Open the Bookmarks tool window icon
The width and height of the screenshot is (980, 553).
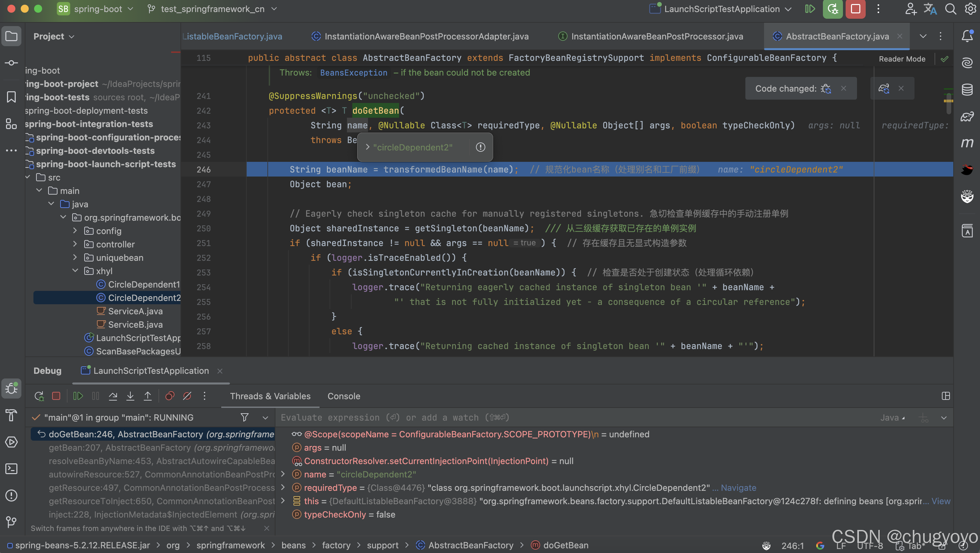tap(11, 97)
